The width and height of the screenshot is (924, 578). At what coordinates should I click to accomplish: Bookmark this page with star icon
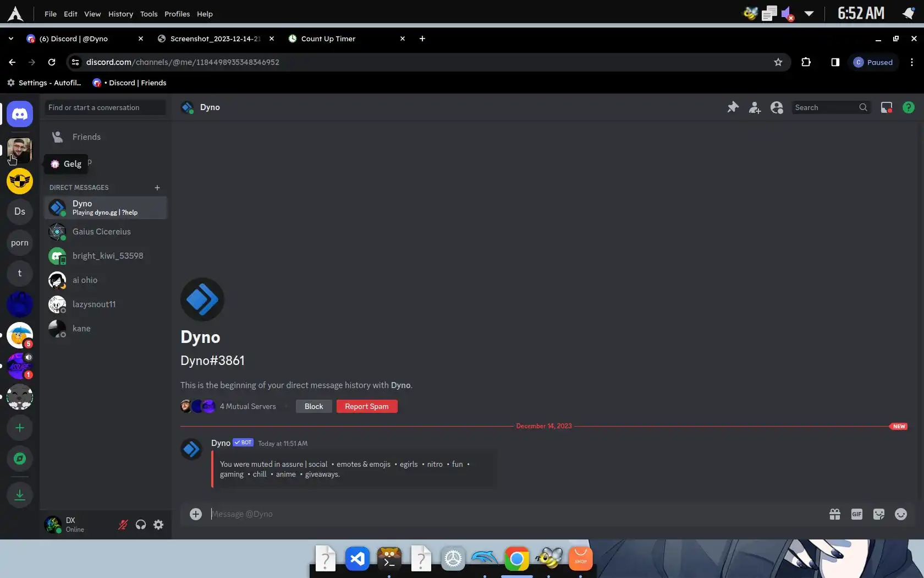pos(778,62)
